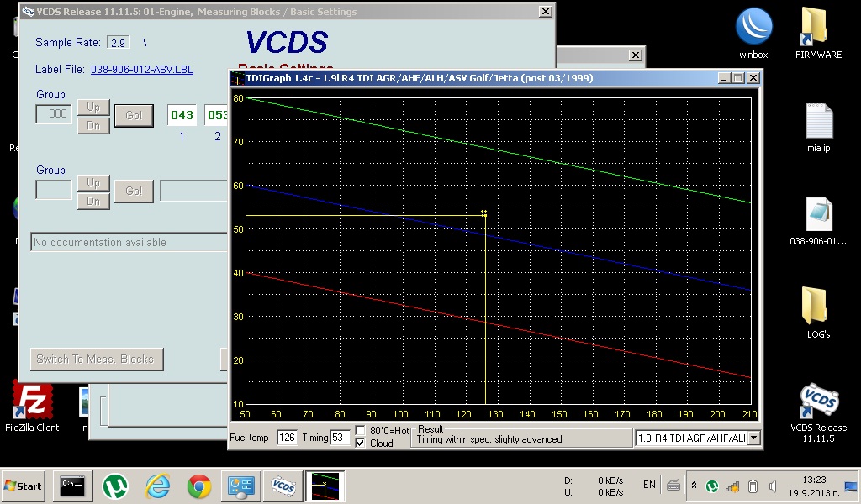Click the uTorrent icon in the taskbar
This screenshot has width=861, height=504.
click(x=115, y=486)
